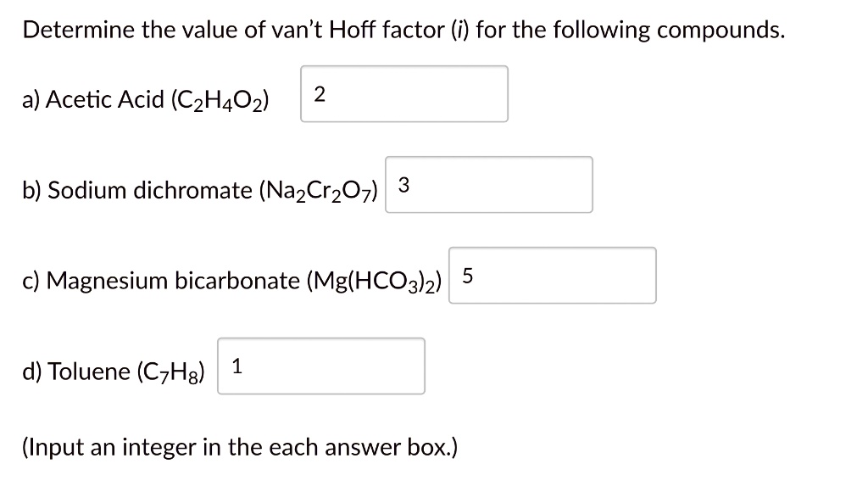Image resolution: width=868 pixels, height=503 pixels.
Task: Click the question title text
Action: click(403, 28)
